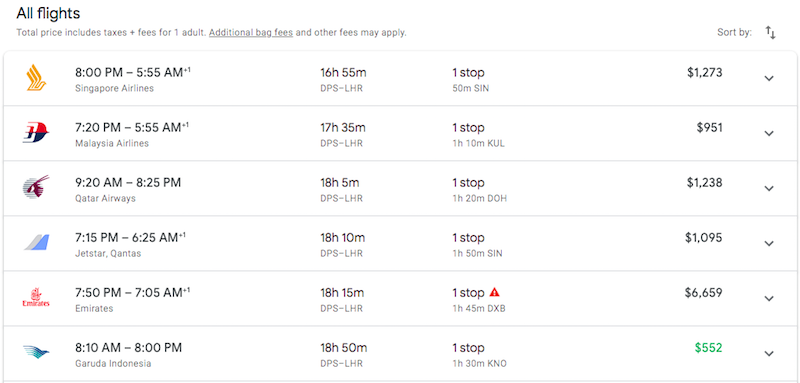Screen dimensions: 800x383
Task: Expand the Qatar Airways flight chevron
Action: click(769, 189)
